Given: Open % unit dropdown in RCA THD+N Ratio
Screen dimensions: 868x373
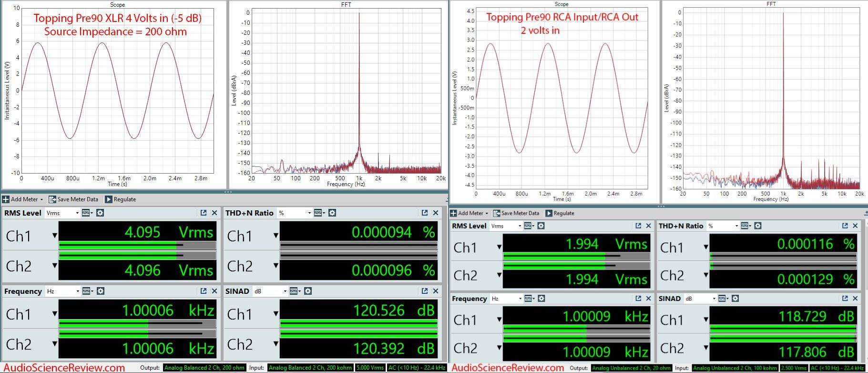Looking at the screenshot, I should click(x=723, y=226).
